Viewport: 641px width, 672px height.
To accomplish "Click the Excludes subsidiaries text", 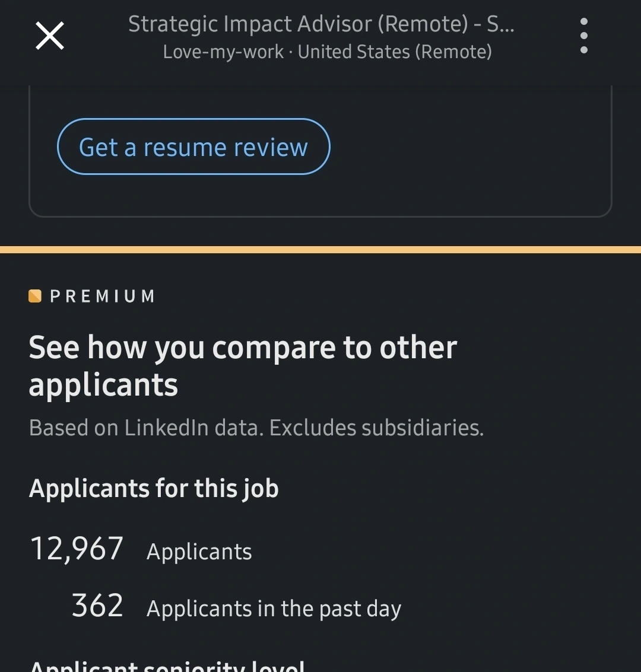I will pyautogui.click(x=376, y=428).
